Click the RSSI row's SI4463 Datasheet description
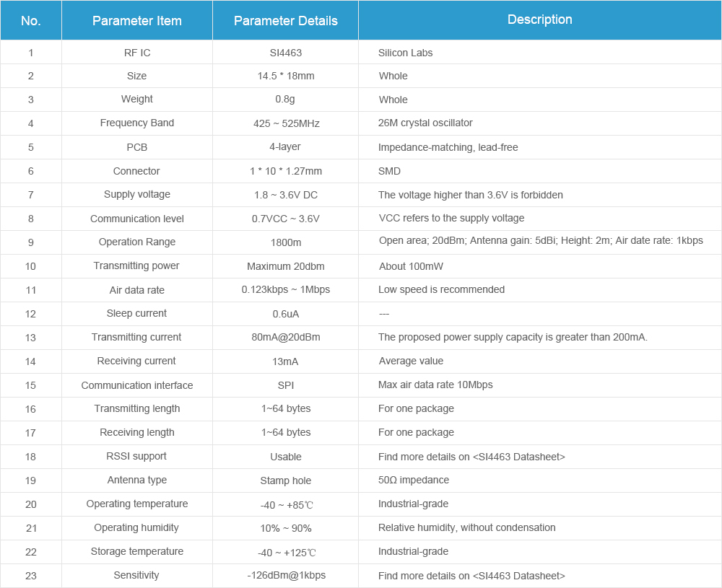 coord(471,457)
